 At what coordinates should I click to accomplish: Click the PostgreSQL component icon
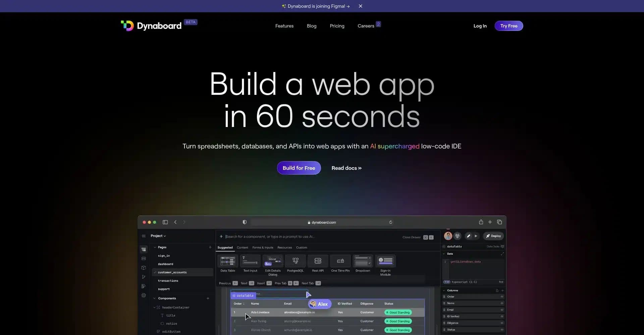[x=295, y=261]
